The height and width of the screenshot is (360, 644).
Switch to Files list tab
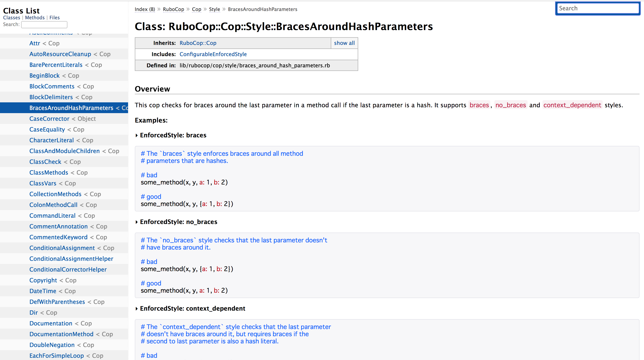coord(54,18)
